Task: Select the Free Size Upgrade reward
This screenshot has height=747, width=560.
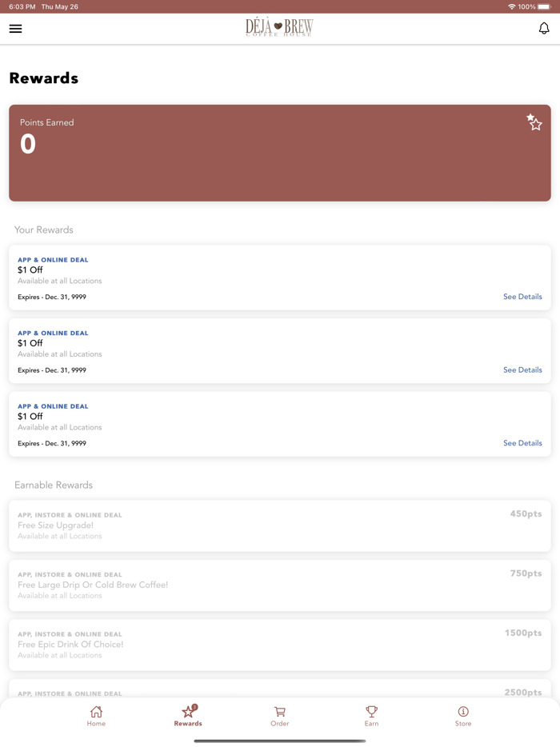Action: [279, 525]
